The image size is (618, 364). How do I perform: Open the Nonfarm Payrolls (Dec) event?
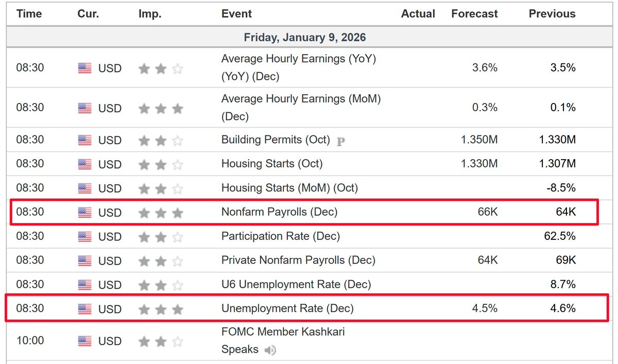[x=280, y=212]
